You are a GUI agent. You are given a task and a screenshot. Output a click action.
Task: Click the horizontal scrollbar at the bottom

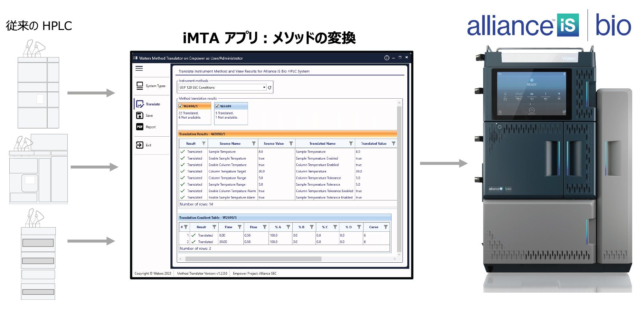tap(253, 259)
